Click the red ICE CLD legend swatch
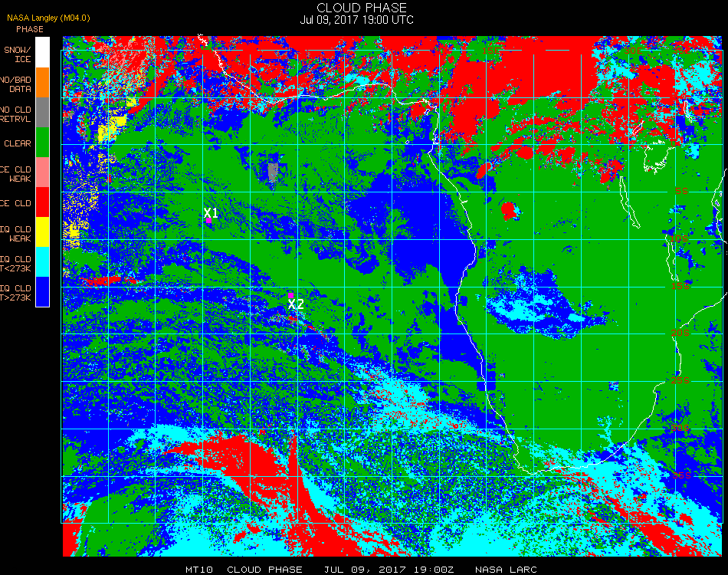The height and width of the screenshot is (575, 728). 42,202
